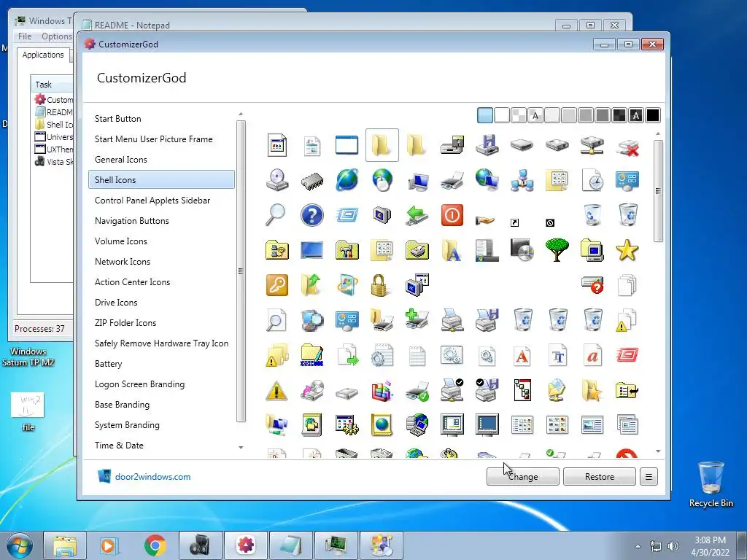Select the Shell Icons category
This screenshot has height=560, width=747.
[x=161, y=180]
